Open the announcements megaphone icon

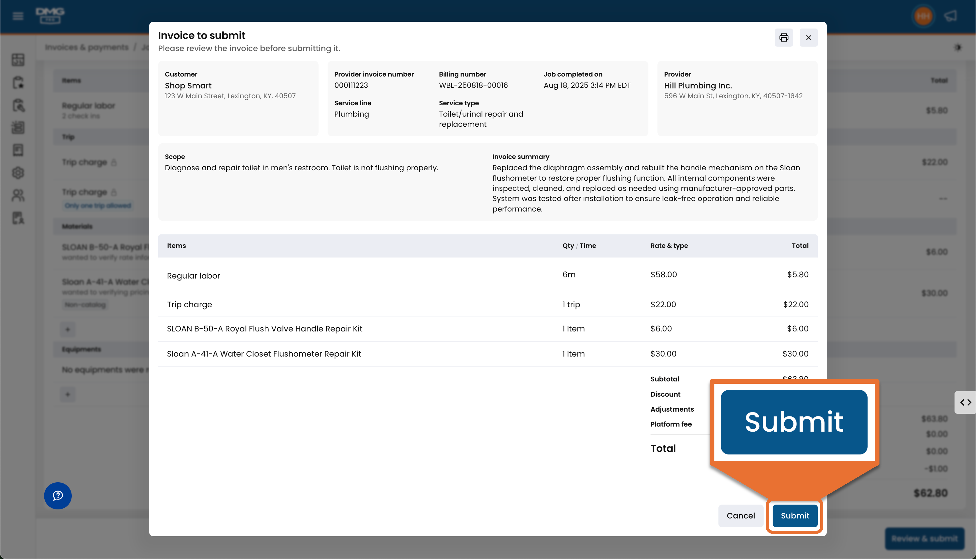click(x=950, y=16)
